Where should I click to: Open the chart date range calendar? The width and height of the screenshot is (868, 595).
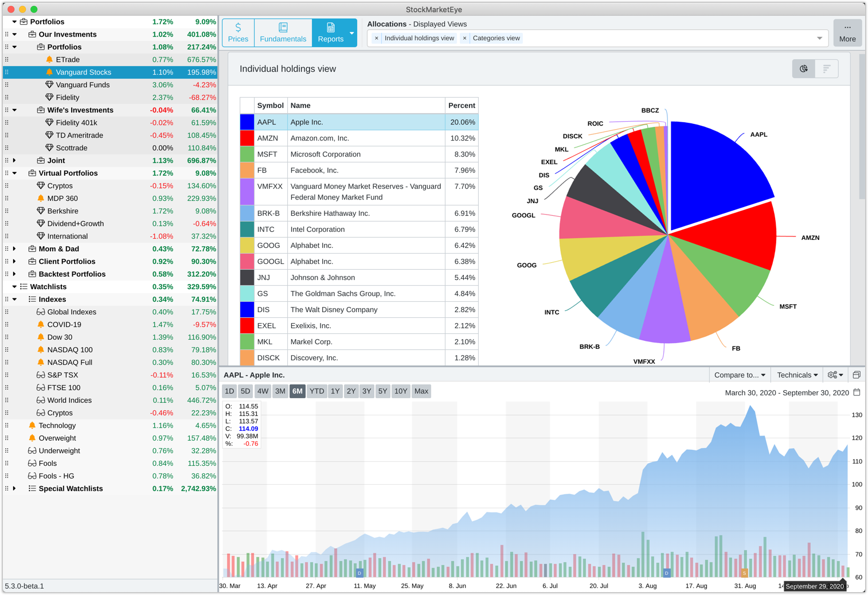coord(857,392)
